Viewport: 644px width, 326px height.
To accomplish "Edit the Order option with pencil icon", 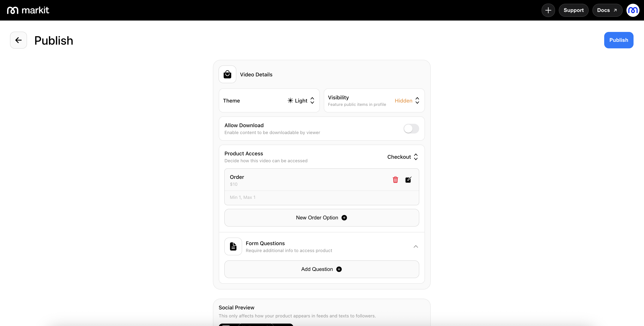I will [408, 180].
